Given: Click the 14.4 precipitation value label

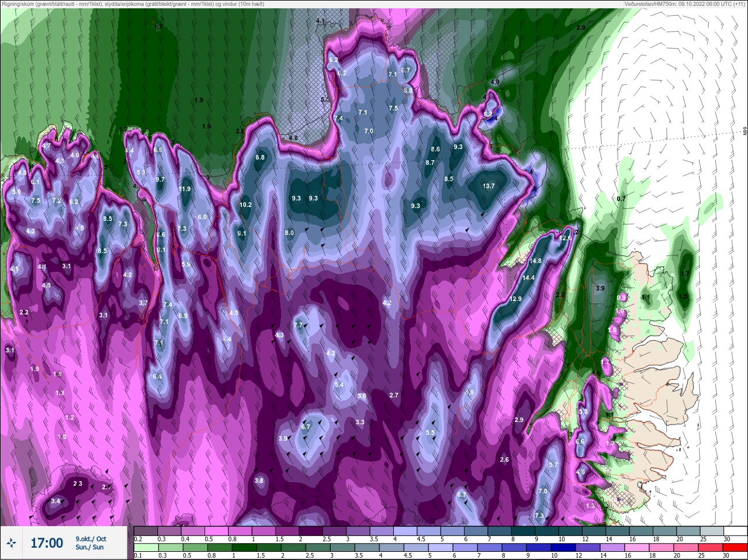Looking at the screenshot, I should pos(528,278).
